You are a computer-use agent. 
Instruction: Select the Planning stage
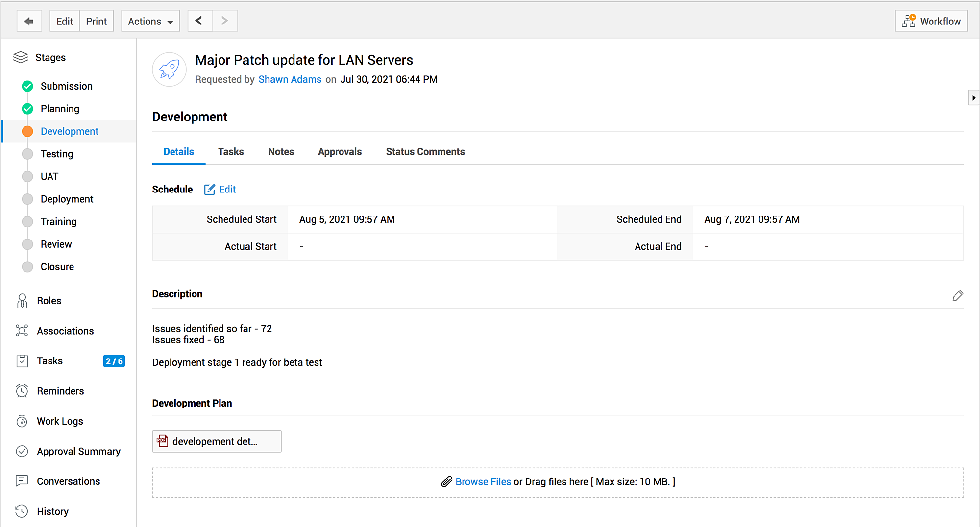pyautogui.click(x=60, y=109)
